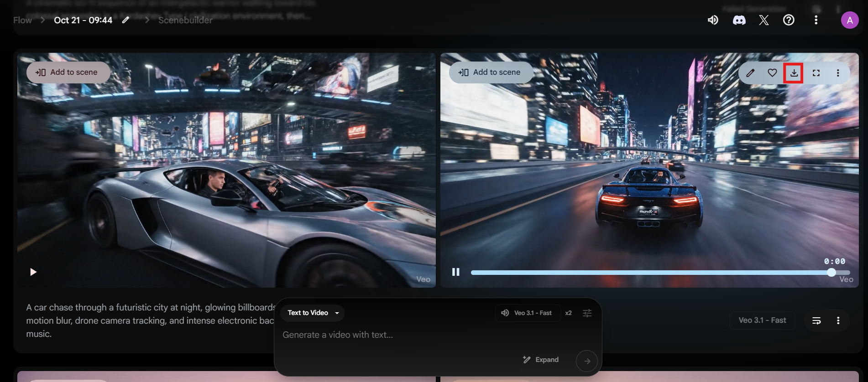Screen dimensions: 868x382
Task: Reuse prompt with the wrap-text icon
Action: pyautogui.click(x=816, y=320)
